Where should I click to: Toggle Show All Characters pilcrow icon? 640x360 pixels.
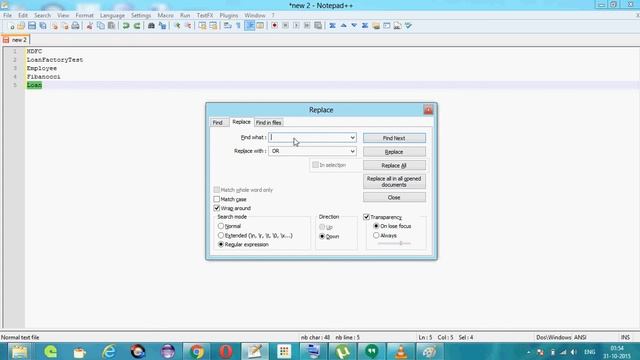[238, 26]
